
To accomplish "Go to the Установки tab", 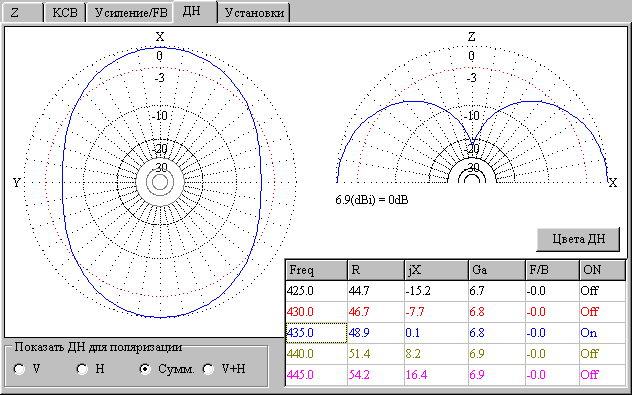I will [x=254, y=13].
